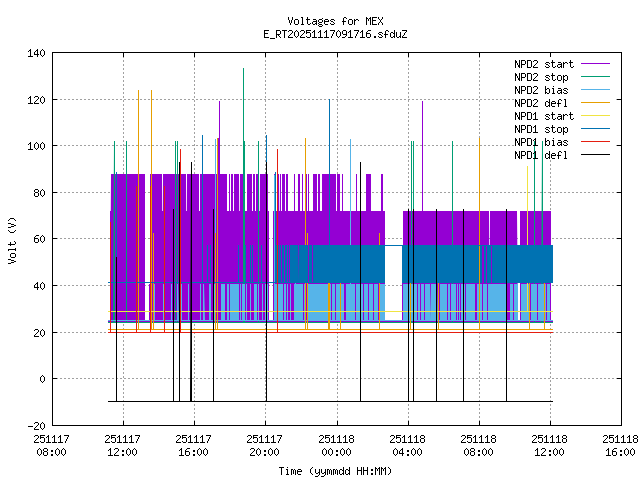
Task: Click the 140 y-axis tick label
Action: tap(35, 53)
